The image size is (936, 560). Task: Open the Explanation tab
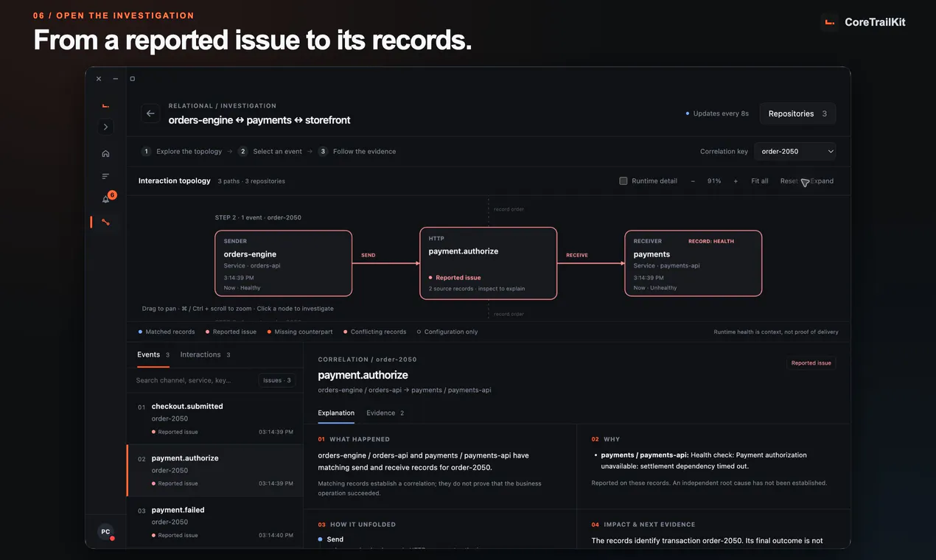[x=336, y=413]
